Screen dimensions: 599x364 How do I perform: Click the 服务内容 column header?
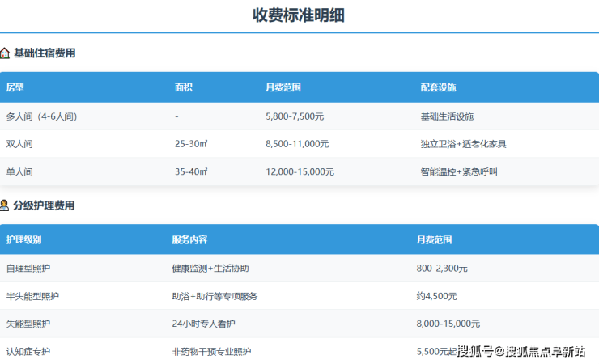189,240
